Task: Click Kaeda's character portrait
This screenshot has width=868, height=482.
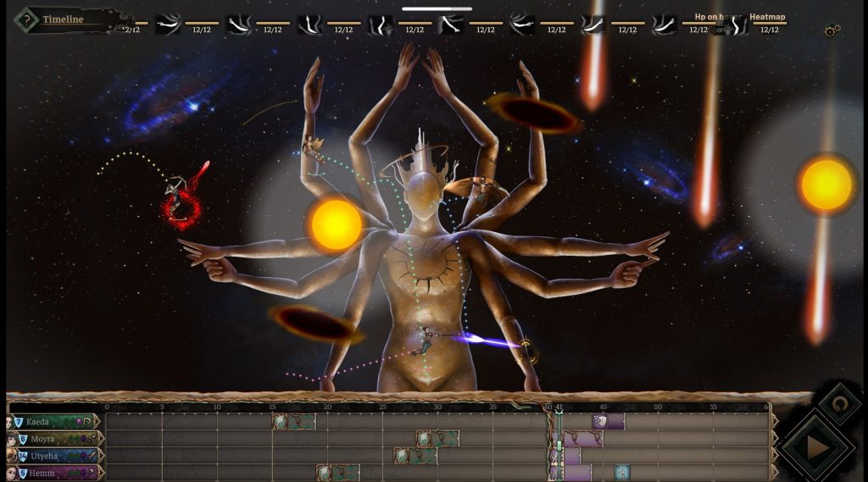Action: point(9,422)
